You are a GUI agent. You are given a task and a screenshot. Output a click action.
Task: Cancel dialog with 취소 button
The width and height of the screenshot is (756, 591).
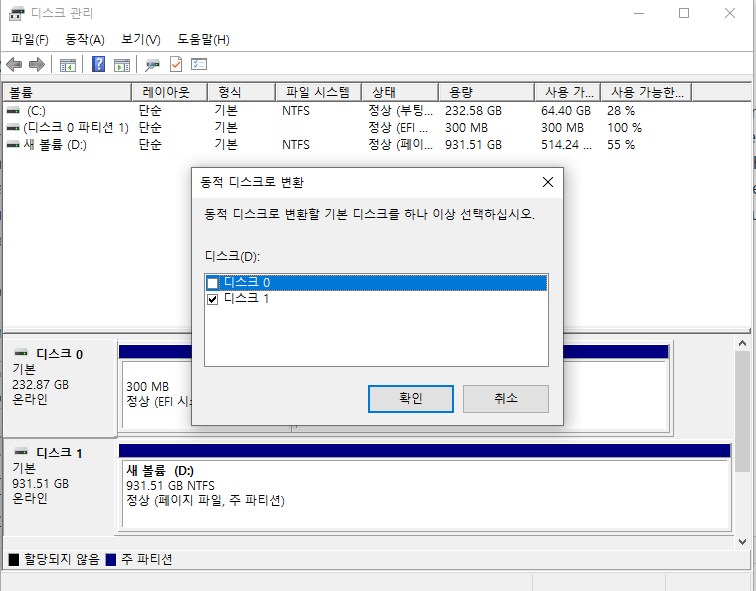506,399
